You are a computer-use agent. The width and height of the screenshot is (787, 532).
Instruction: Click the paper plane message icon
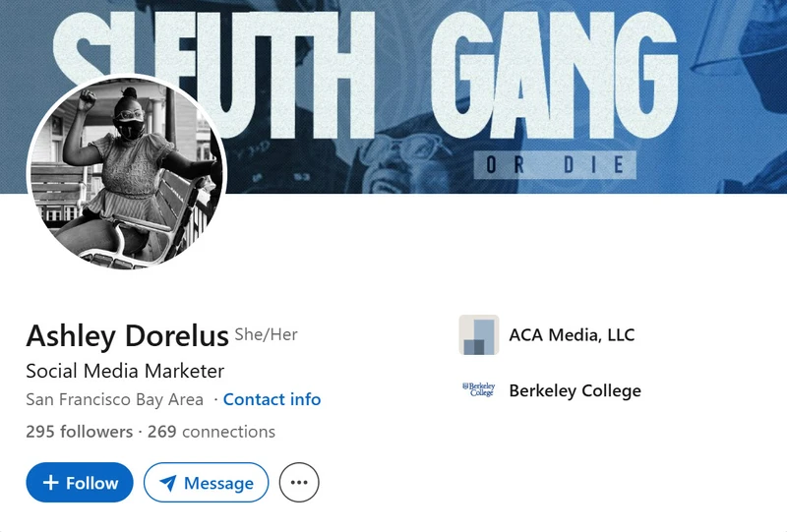[167, 483]
